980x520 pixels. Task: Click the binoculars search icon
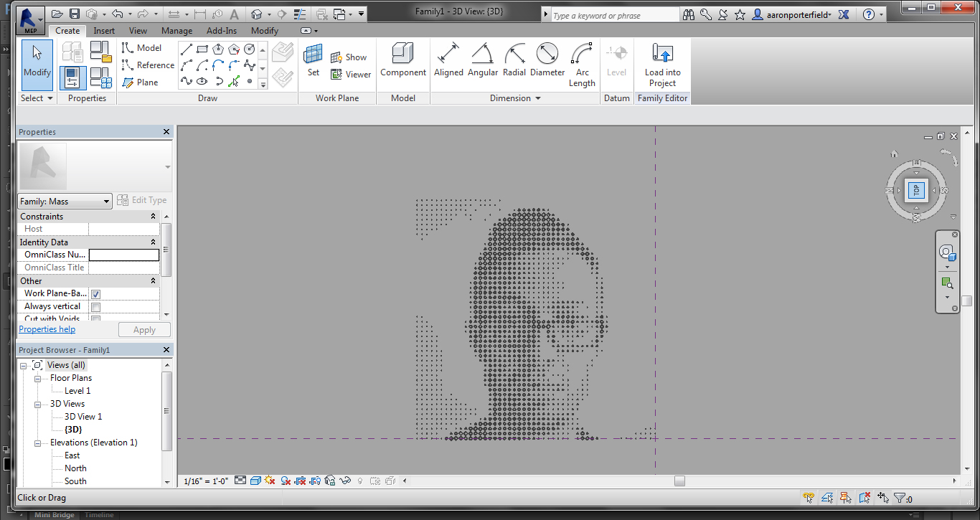tap(689, 14)
